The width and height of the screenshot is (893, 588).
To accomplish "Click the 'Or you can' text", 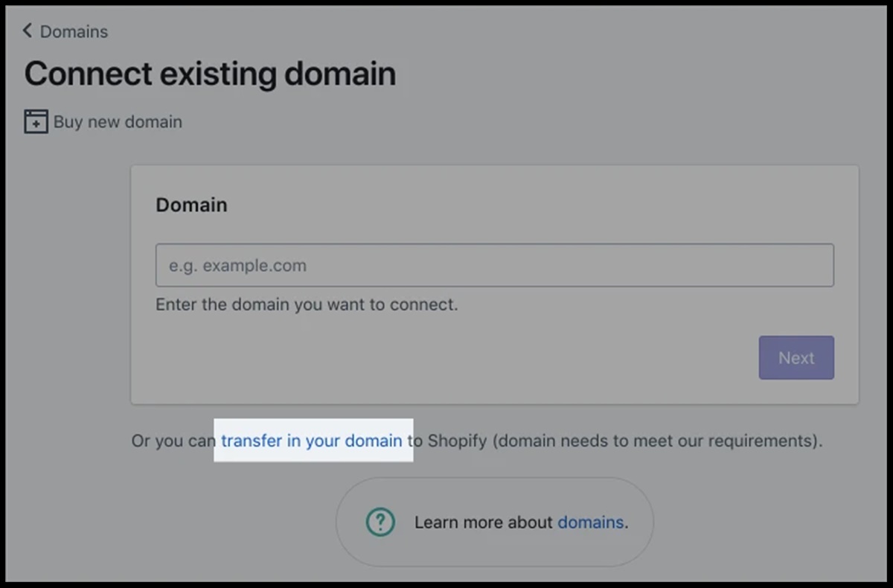I will pyautogui.click(x=173, y=441).
